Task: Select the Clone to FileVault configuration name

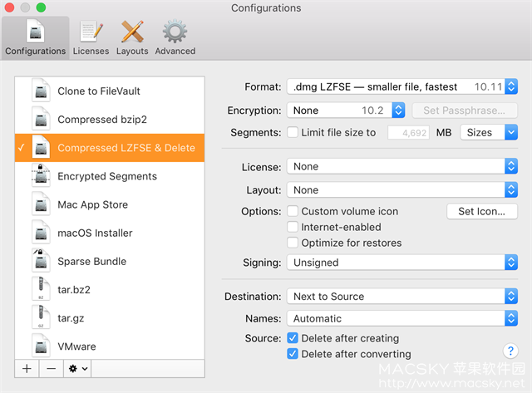Action: (x=99, y=91)
